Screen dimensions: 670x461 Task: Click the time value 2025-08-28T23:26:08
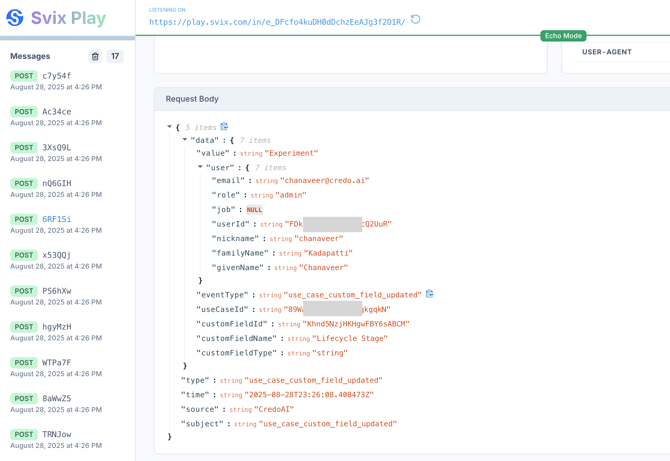click(x=309, y=395)
